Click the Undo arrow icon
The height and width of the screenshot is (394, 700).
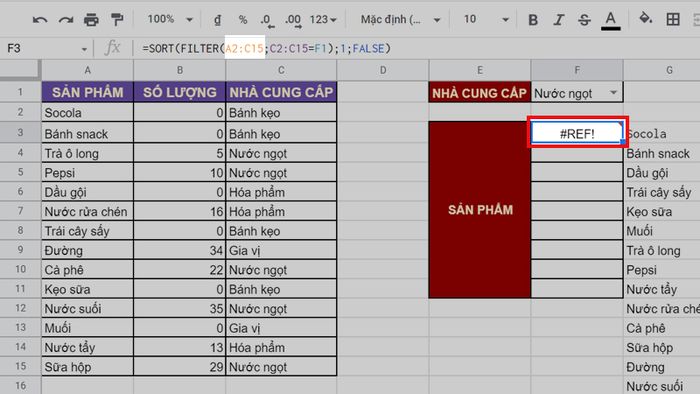[x=40, y=20]
